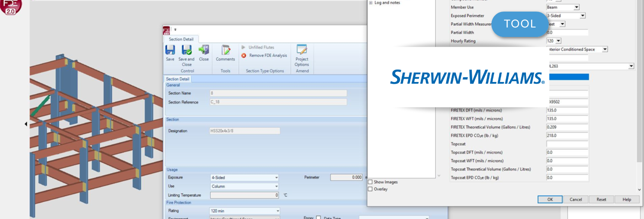Open the Use dropdown showing Column

pyautogui.click(x=245, y=186)
